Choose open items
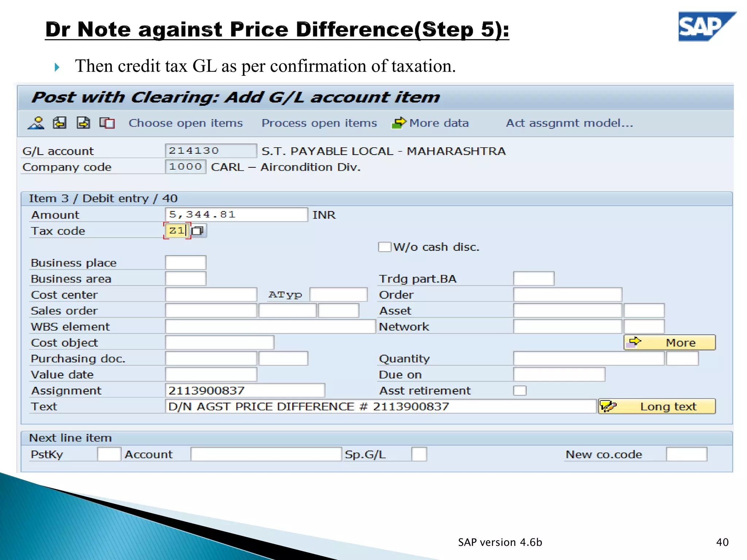This screenshot has width=747, height=560. [186, 123]
